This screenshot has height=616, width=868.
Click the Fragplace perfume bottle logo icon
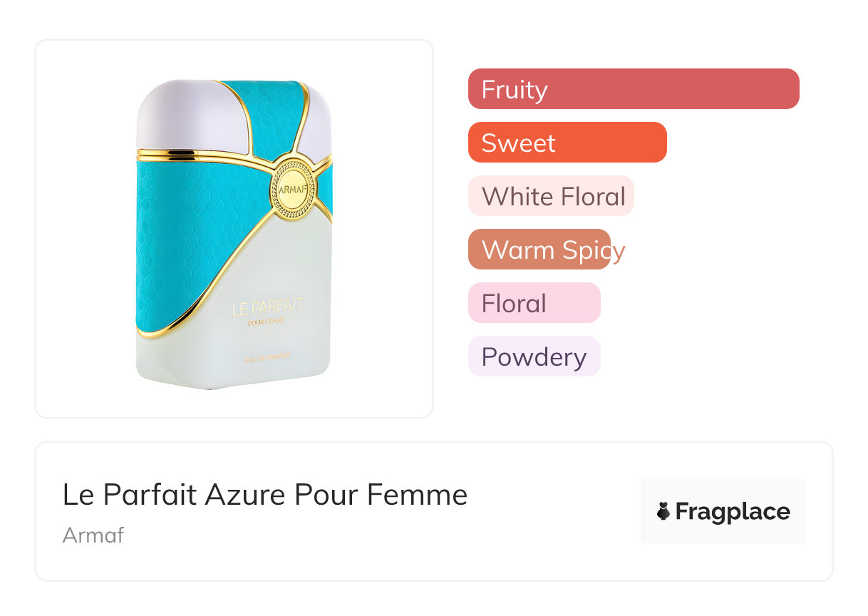click(x=663, y=511)
